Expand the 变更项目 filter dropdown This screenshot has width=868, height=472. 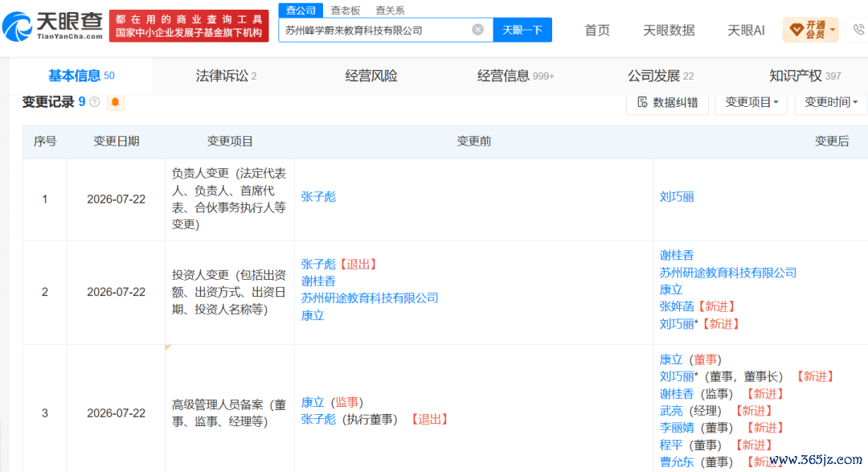751,102
